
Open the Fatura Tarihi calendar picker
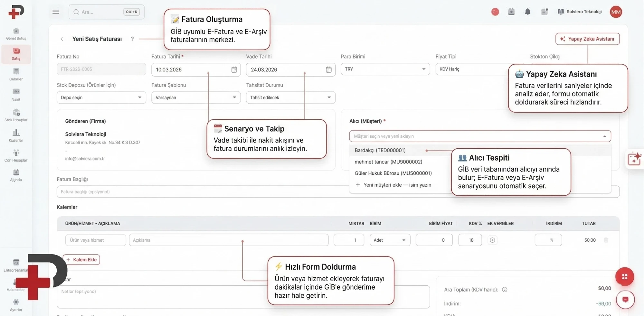(234, 70)
